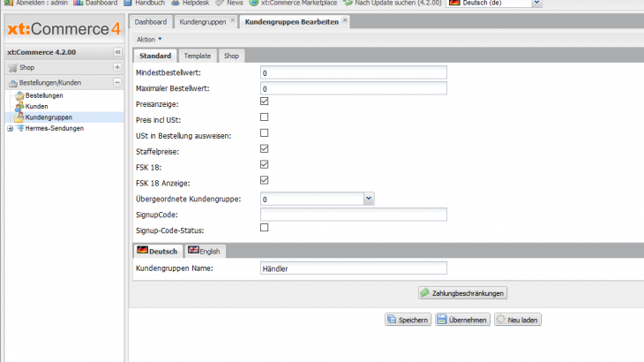Toggle the FSK 18 checkbox
This screenshot has width=644, height=362.
coord(264,164)
